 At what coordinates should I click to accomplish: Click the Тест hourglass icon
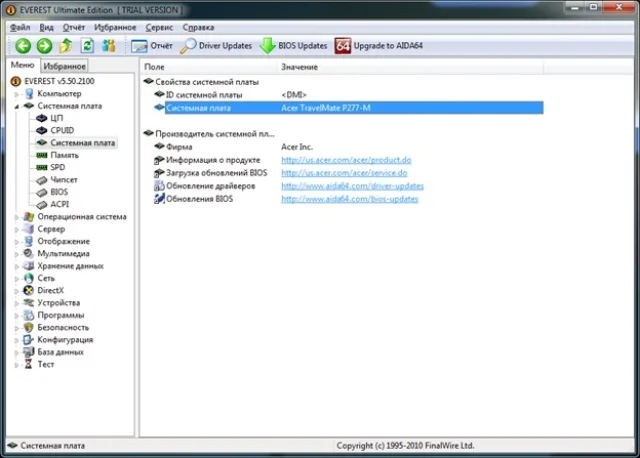29,364
